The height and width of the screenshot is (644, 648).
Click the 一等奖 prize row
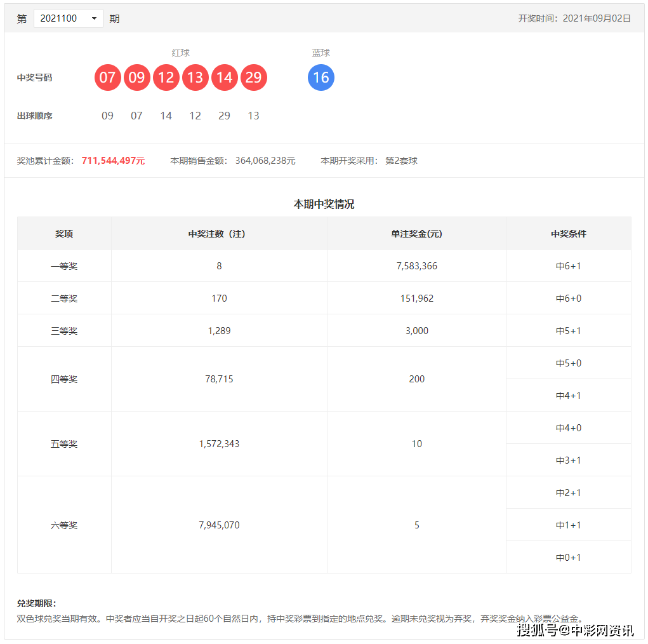point(64,265)
